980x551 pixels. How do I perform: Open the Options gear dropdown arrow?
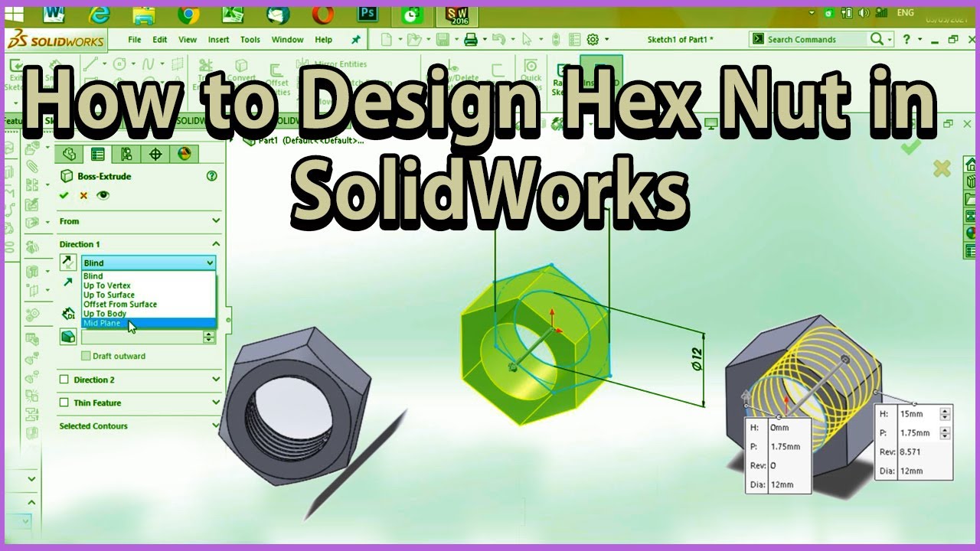606,40
